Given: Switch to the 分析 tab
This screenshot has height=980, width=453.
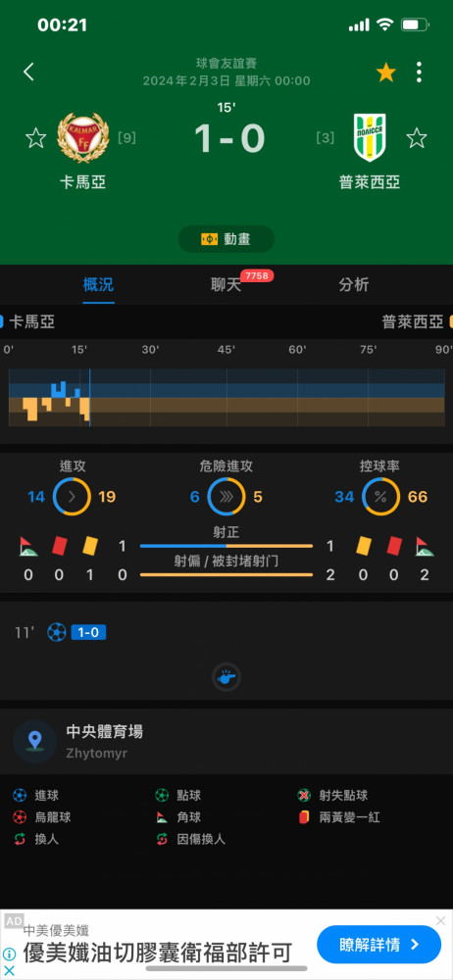Looking at the screenshot, I should click(x=354, y=285).
